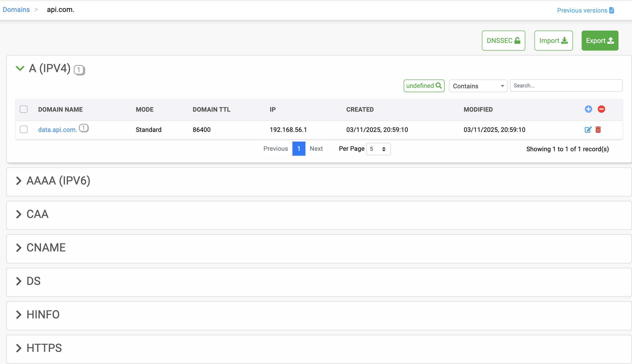The height and width of the screenshot is (364, 632).
Task: Open the Per Page dropdown
Action: point(378,149)
